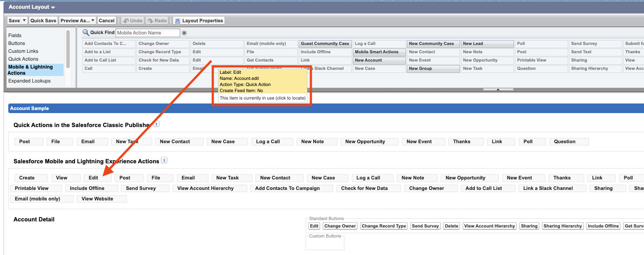Select Sharing Hierarchy in the palette
This screenshot has height=255, width=644.
point(596,69)
